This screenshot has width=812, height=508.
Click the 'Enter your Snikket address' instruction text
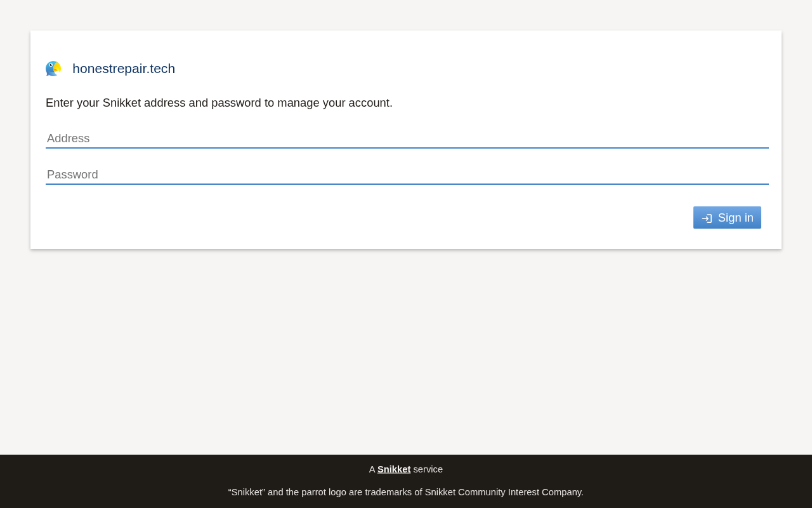tap(219, 103)
